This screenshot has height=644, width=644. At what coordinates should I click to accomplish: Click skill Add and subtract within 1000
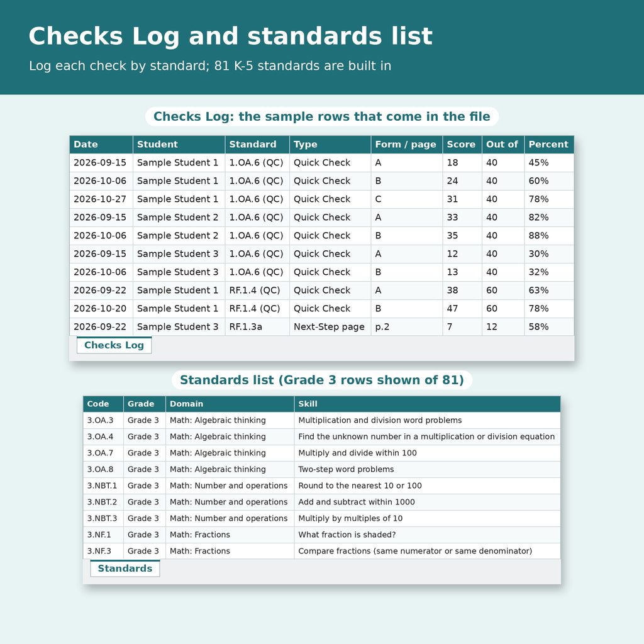click(427, 502)
